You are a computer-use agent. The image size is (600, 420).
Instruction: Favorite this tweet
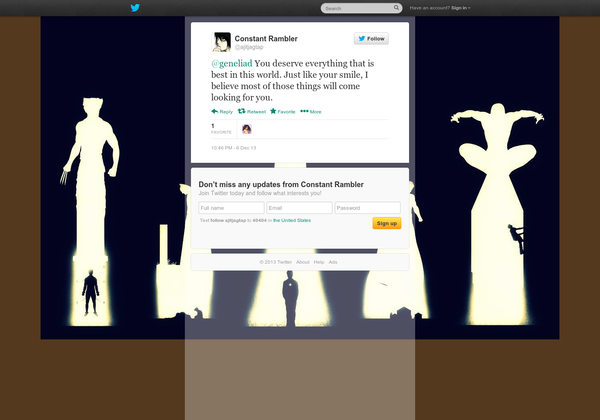[x=283, y=112]
